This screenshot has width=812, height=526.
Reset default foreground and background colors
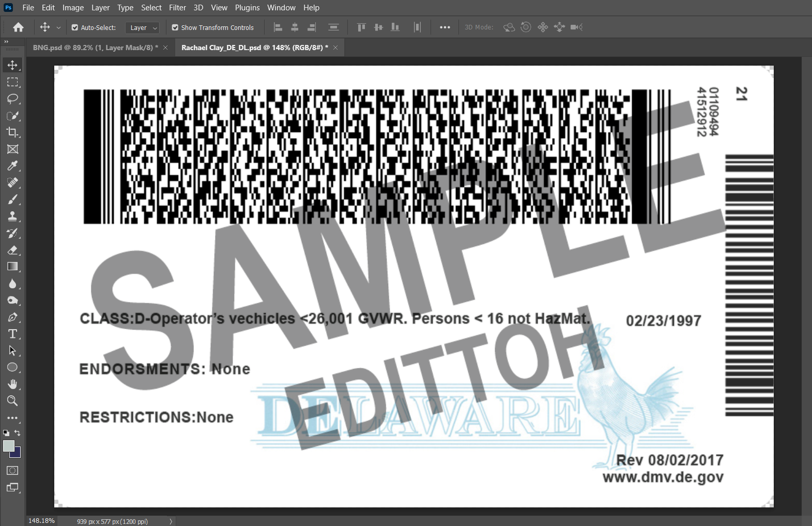click(x=6, y=433)
